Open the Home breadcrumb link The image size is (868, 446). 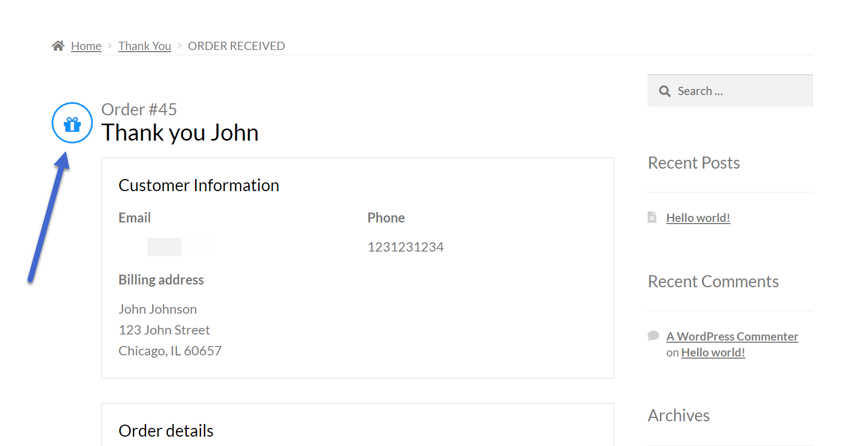pyautogui.click(x=86, y=46)
